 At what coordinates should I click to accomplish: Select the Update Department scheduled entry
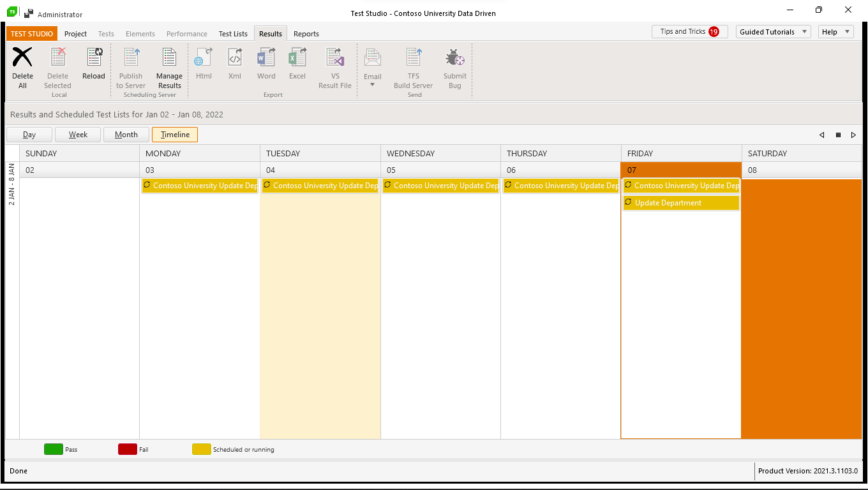pos(682,203)
